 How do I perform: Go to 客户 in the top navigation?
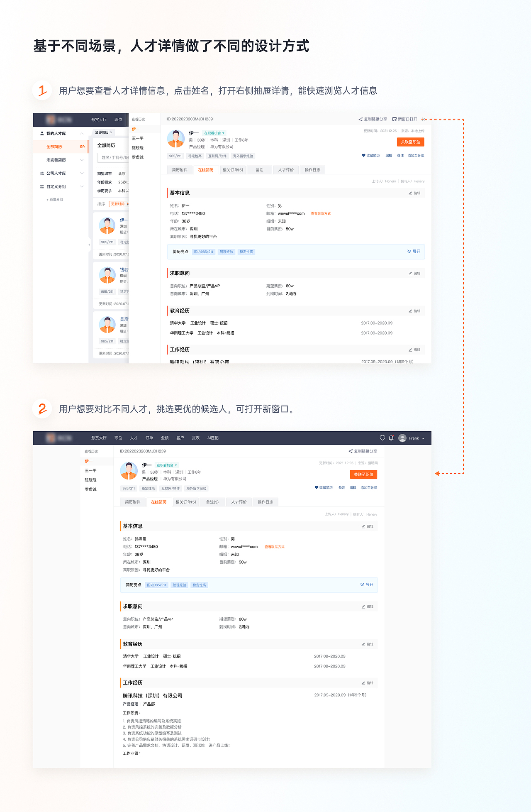[x=180, y=438]
